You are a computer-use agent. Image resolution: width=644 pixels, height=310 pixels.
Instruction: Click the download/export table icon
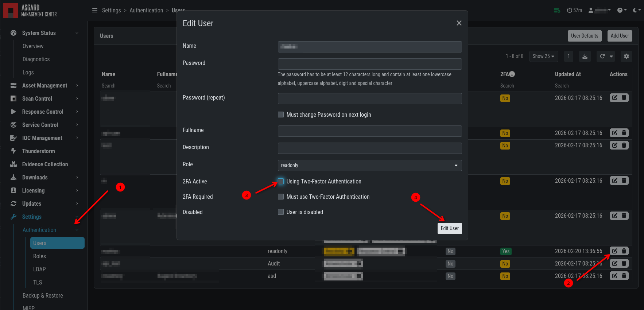pos(585,56)
